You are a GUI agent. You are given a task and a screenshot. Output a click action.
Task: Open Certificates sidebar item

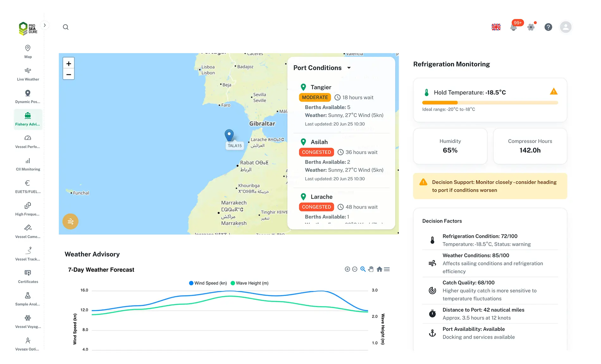28,276
